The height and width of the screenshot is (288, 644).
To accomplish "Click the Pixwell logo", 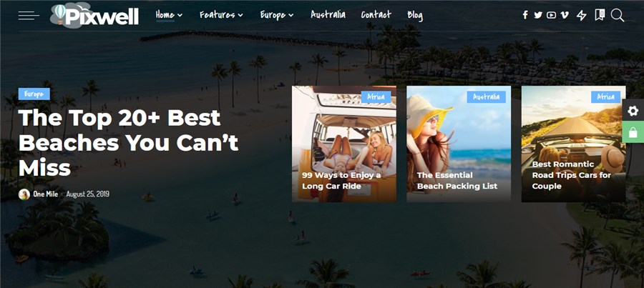I will (x=95, y=16).
